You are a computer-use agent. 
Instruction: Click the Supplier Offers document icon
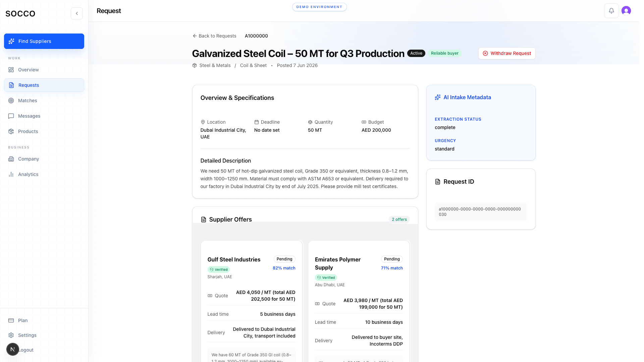204,220
